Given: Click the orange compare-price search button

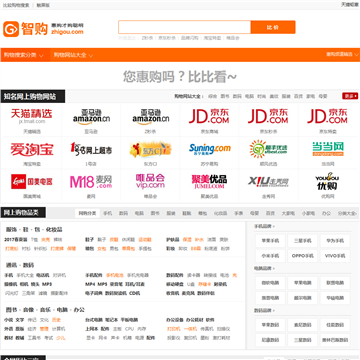Looking at the screenshot, I should point(273,27).
